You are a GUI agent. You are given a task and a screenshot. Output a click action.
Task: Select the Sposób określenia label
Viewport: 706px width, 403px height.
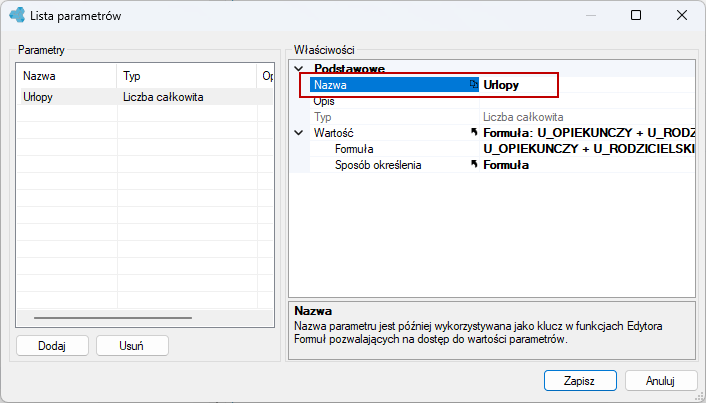coord(378,165)
